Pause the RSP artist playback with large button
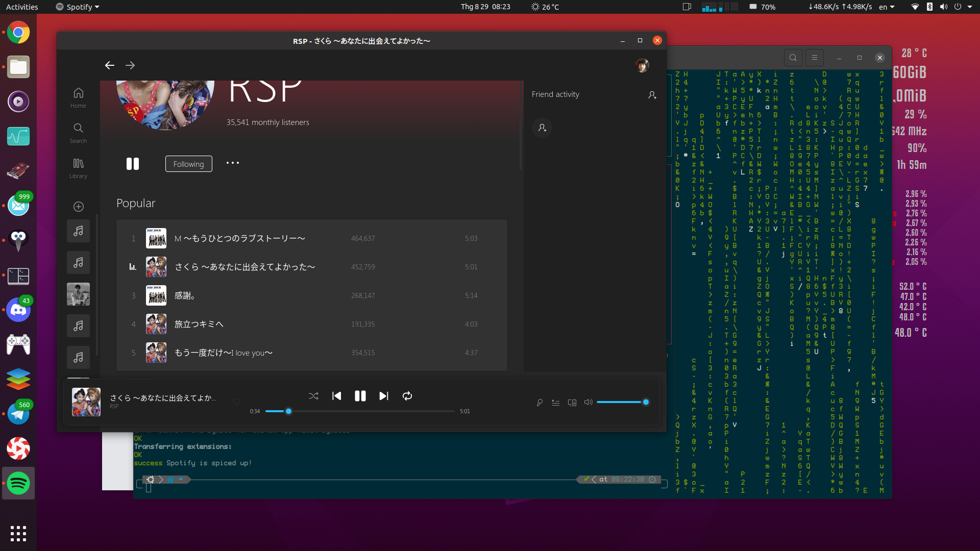 (133, 164)
